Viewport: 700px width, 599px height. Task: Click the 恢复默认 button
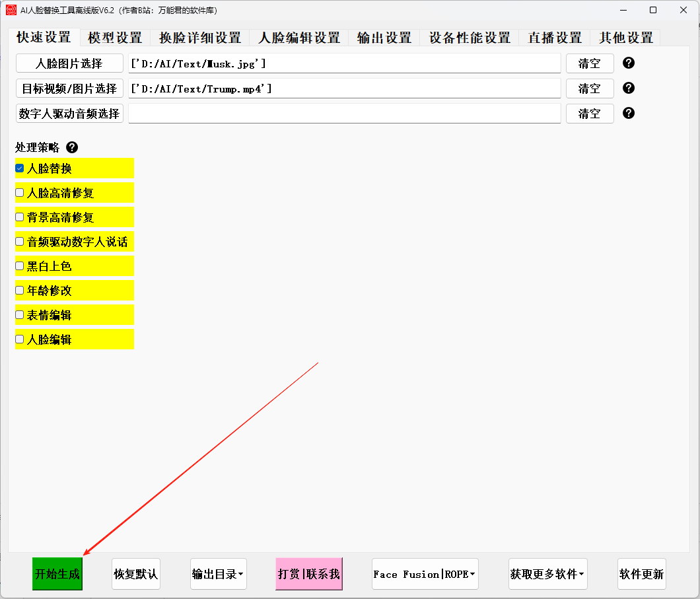(x=136, y=574)
